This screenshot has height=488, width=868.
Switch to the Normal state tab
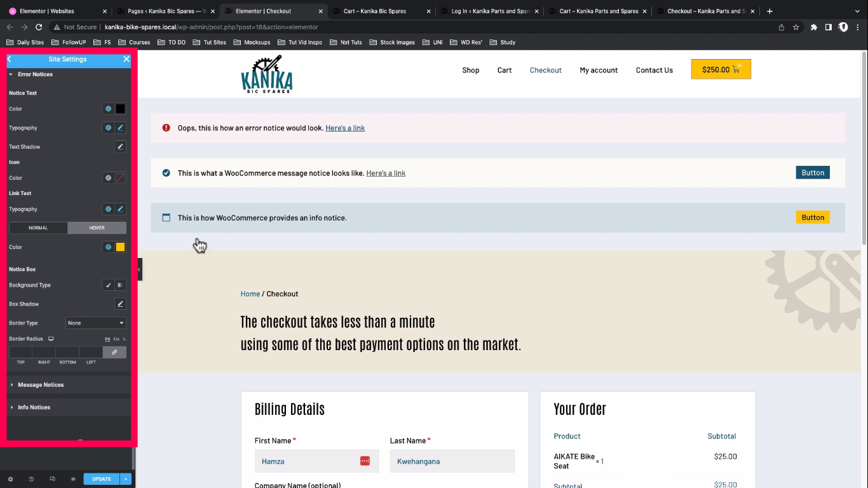coord(38,227)
